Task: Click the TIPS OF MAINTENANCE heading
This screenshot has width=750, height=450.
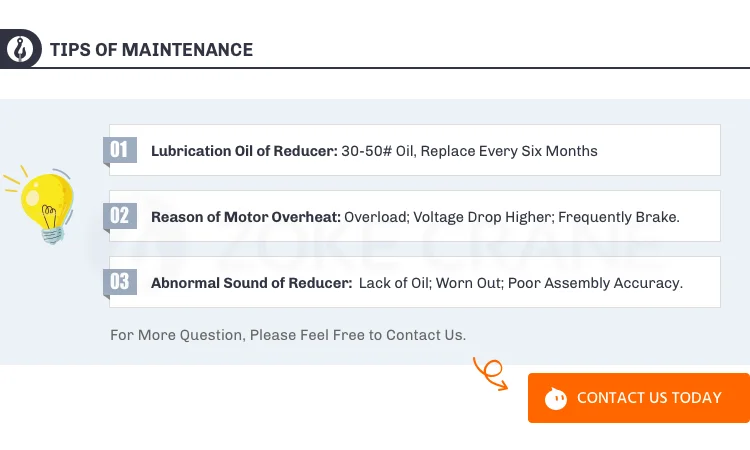Action: coord(151,50)
